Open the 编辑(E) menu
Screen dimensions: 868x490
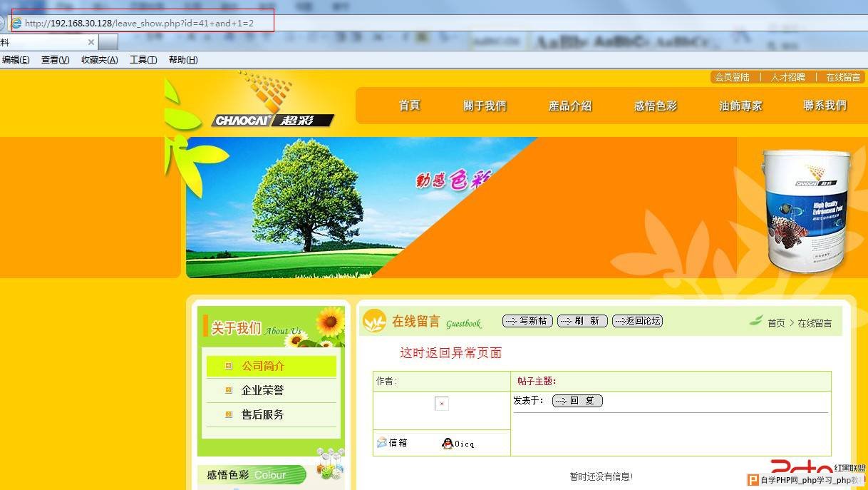16,60
